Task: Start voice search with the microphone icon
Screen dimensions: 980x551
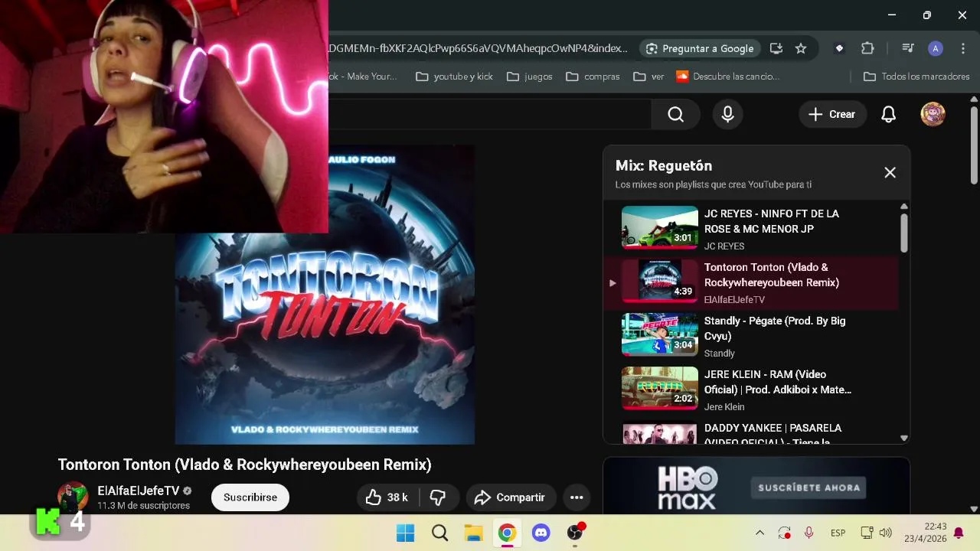Action: [727, 114]
